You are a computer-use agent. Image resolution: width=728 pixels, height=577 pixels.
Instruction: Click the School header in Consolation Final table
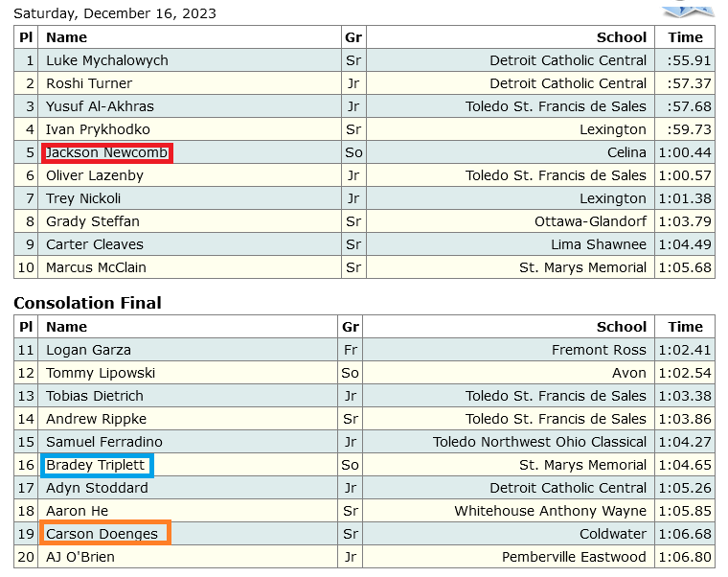pos(621,327)
